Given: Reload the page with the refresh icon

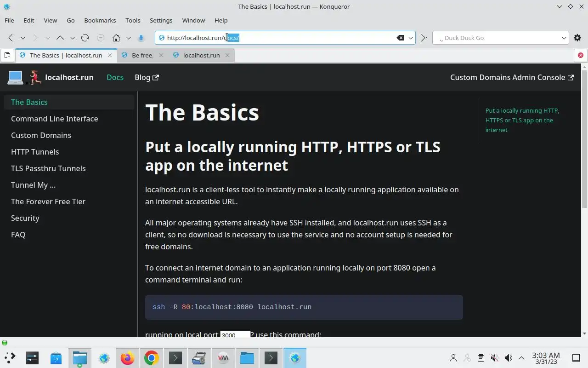Looking at the screenshot, I should (x=85, y=38).
